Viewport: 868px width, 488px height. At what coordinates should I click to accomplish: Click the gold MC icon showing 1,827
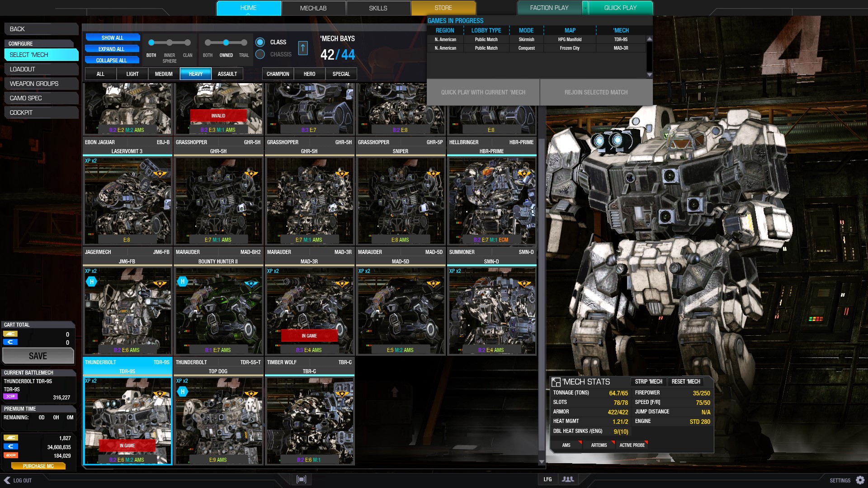pyautogui.click(x=10, y=437)
